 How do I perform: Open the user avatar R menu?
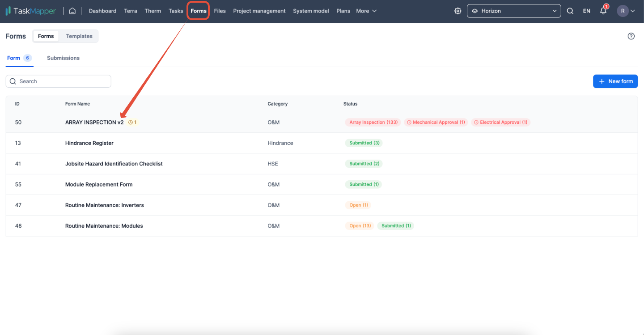tap(626, 11)
